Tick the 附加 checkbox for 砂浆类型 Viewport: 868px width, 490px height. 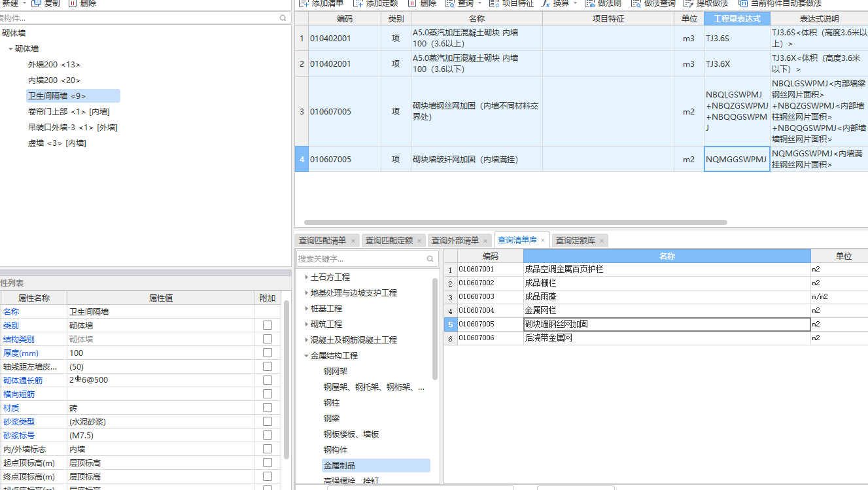[268, 421]
